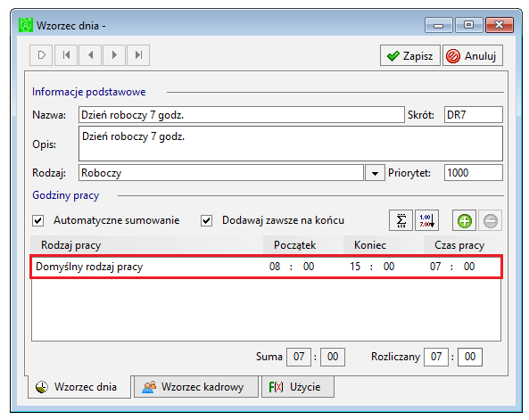This screenshot has width=529, height=420.
Task: Add a work hours row with green plus
Action: tap(464, 221)
